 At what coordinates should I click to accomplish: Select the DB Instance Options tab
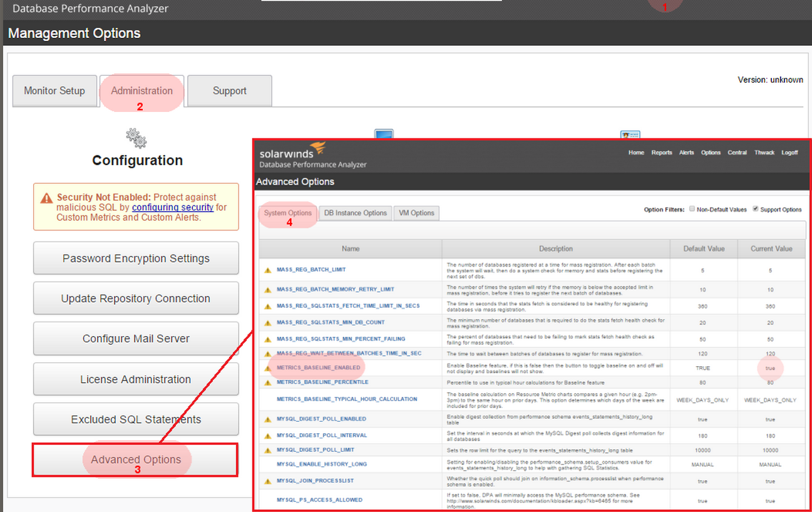356,213
